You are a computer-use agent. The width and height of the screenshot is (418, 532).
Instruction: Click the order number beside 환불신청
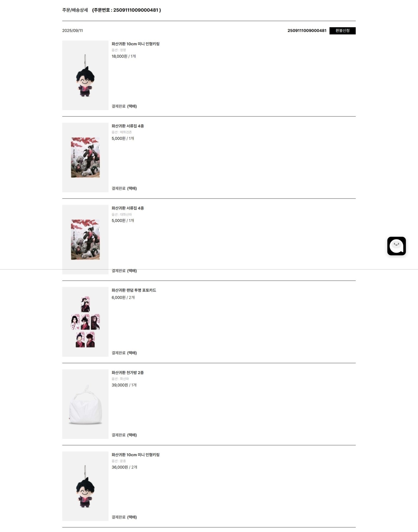click(x=307, y=31)
